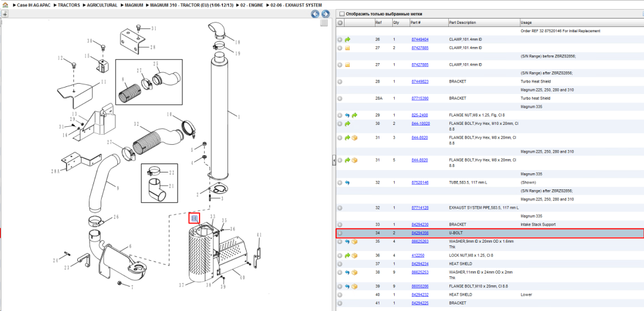Add ref 33 bracket using its plus icon
Screen dimensions: 644x311
[340, 225]
